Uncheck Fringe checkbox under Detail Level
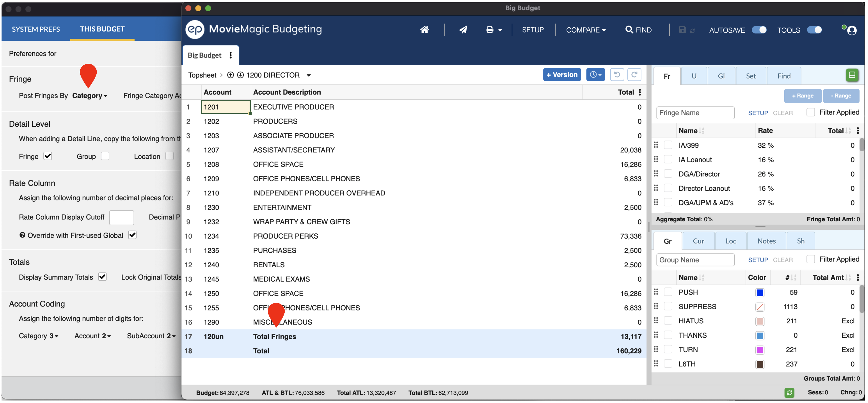 point(47,156)
